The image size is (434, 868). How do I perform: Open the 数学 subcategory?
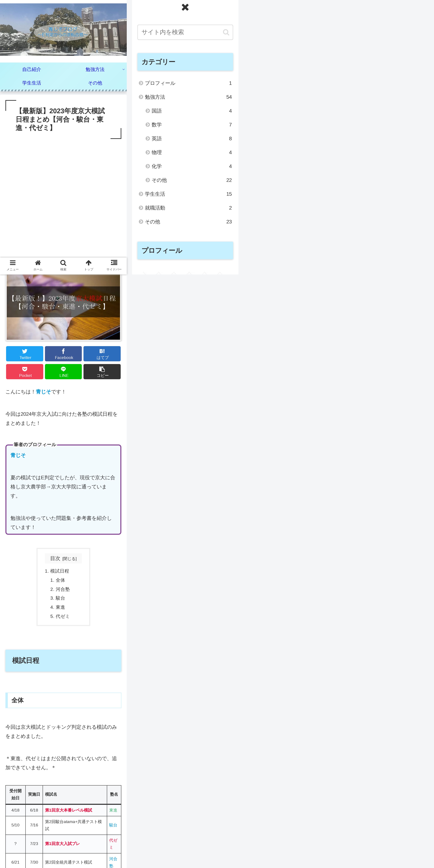[x=188, y=125]
